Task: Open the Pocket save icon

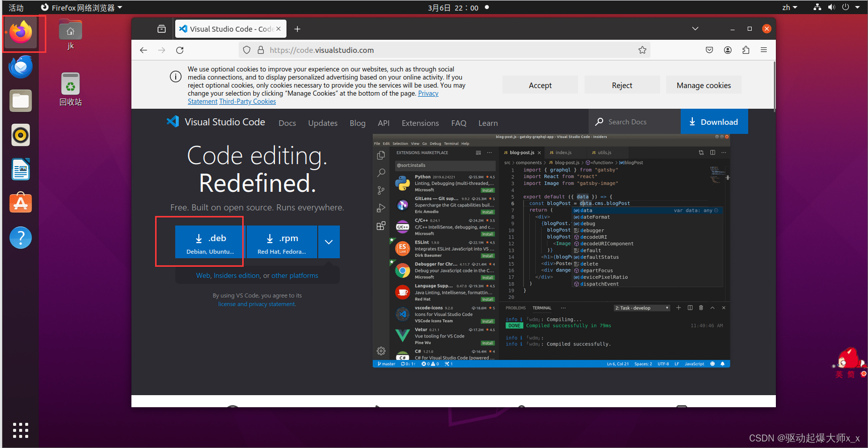Action: (x=709, y=50)
